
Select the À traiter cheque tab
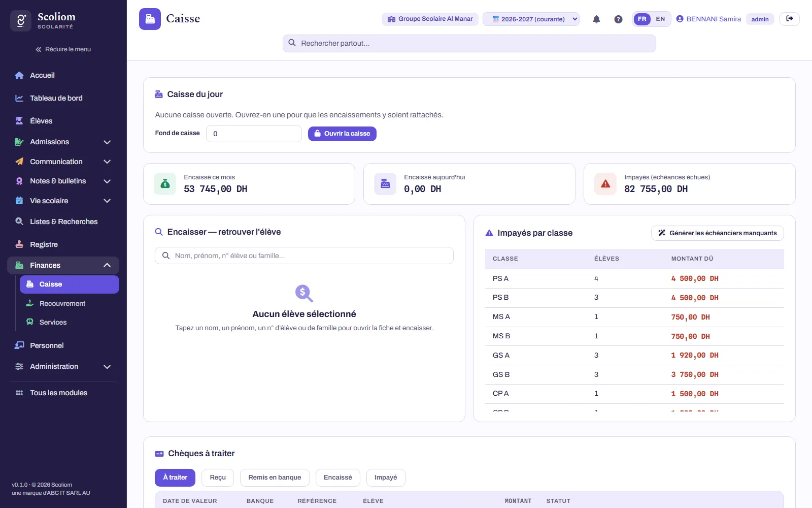point(175,478)
